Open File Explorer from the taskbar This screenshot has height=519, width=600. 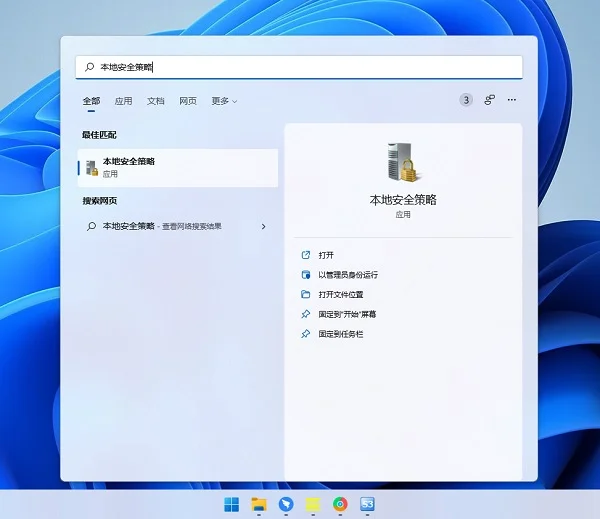pos(259,504)
